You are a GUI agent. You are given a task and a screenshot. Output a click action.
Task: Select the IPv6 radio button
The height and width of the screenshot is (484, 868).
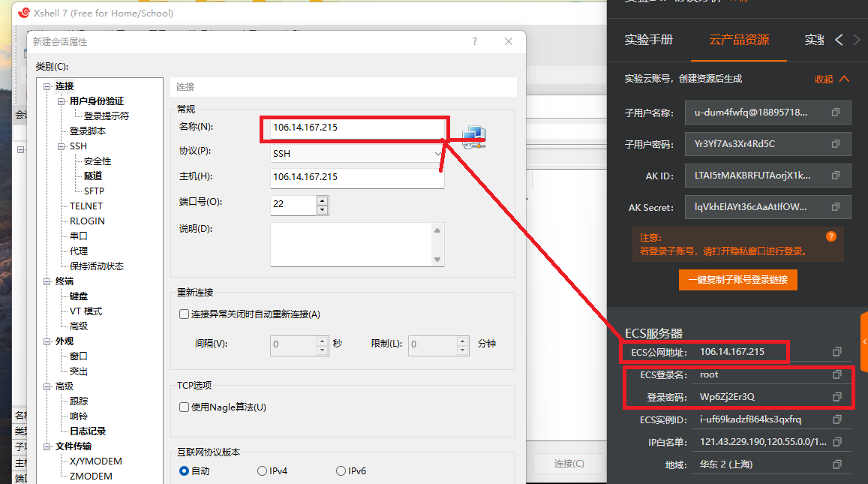(341, 470)
